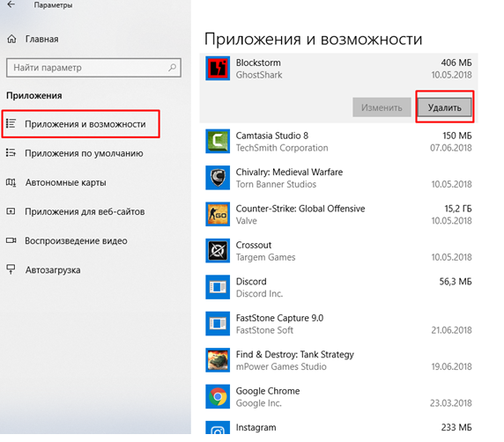The image size is (504, 442).
Task: Click the Camtasia Studio 8 icon
Action: (218, 142)
